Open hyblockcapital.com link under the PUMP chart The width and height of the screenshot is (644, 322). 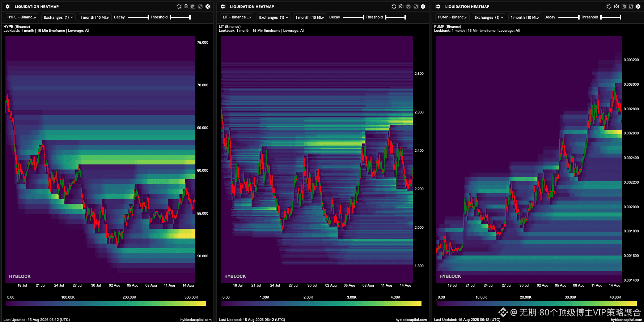[626, 319]
